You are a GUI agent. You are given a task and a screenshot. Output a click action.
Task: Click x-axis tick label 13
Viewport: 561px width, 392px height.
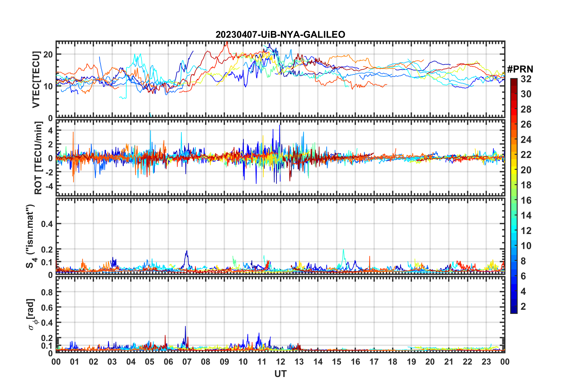[x=299, y=362]
